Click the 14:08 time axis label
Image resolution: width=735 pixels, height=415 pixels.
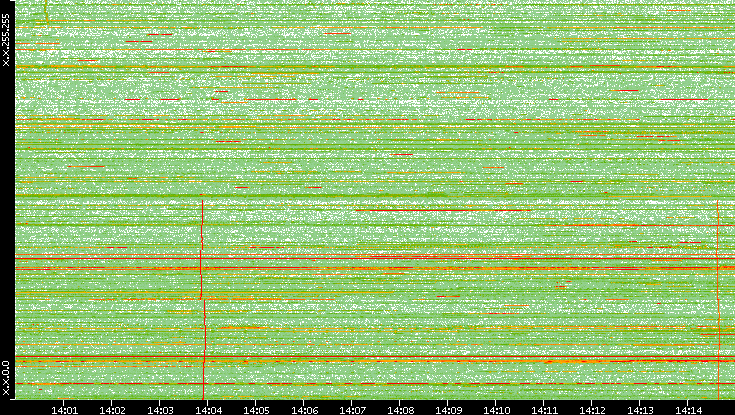point(400,410)
